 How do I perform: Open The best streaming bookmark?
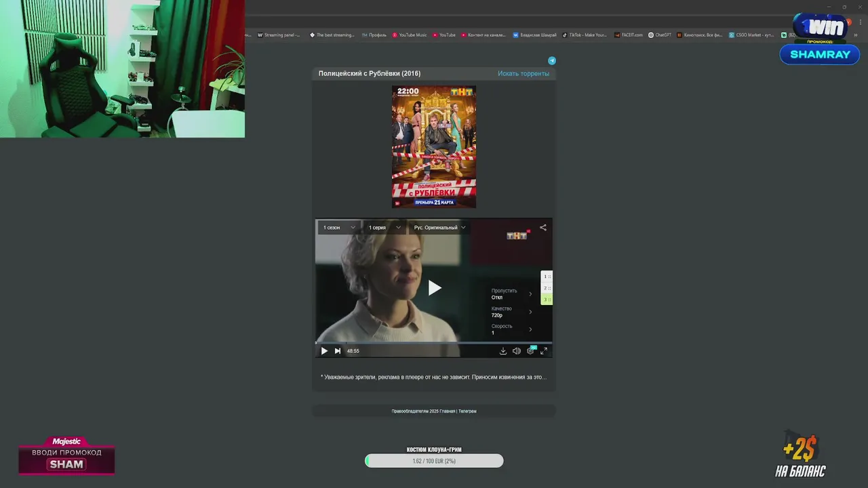click(x=332, y=35)
